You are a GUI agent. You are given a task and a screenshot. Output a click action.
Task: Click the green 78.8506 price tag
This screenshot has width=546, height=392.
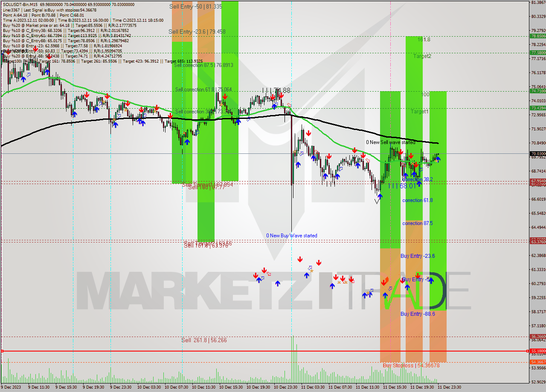coord(537,36)
